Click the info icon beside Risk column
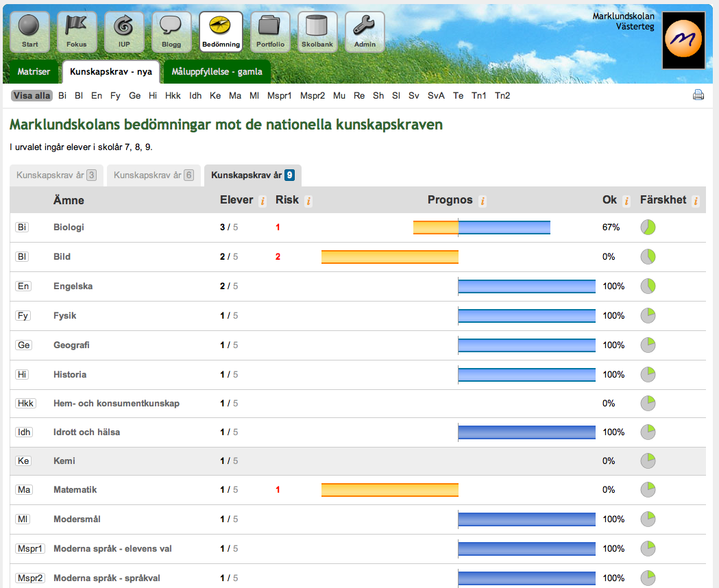This screenshot has height=588, width=719. [x=308, y=200]
